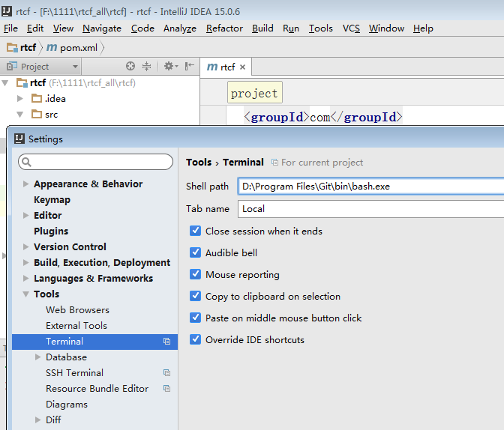The width and height of the screenshot is (504, 430).
Task: Click the groupId line in pom.xml editor
Action: (323, 117)
